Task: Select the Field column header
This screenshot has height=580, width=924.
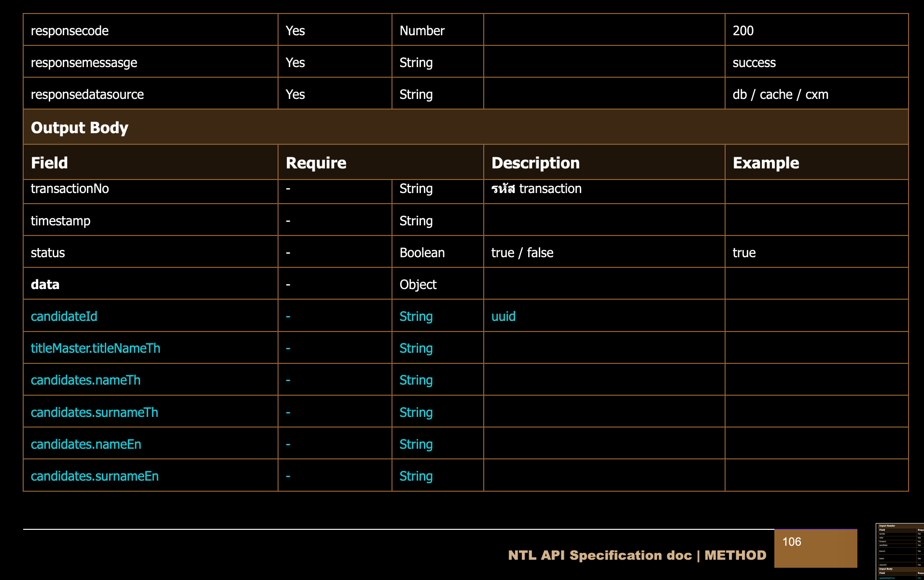Action: pyautogui.click(x=49, y=163)
